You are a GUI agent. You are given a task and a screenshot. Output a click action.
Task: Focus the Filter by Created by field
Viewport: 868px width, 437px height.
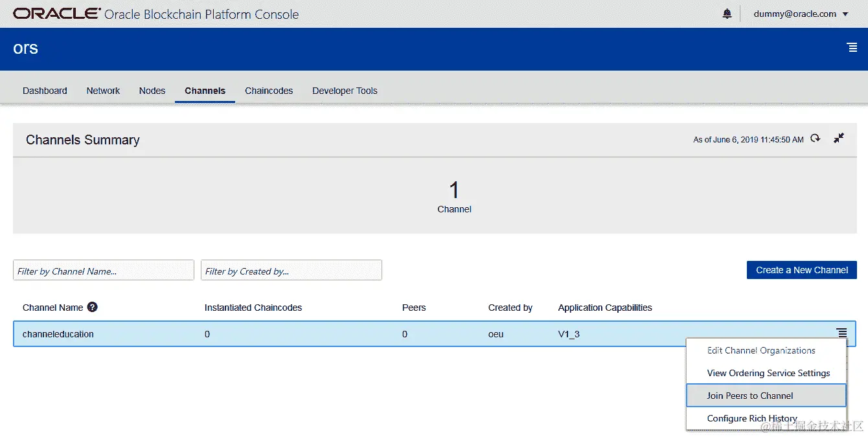tap(291, 271)
